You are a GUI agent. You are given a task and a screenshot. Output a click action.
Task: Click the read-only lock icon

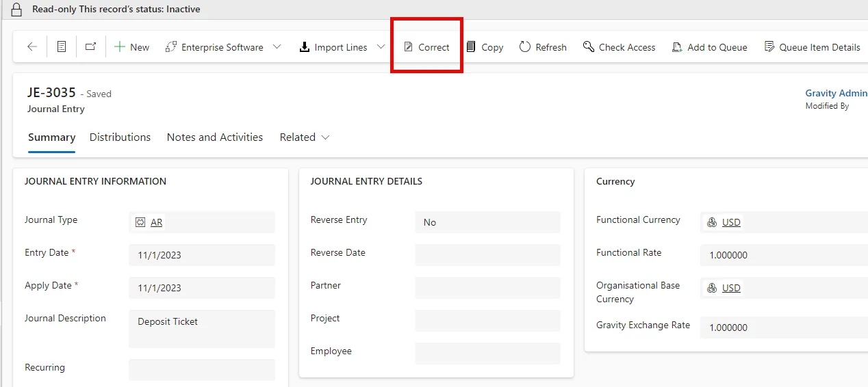16,10
